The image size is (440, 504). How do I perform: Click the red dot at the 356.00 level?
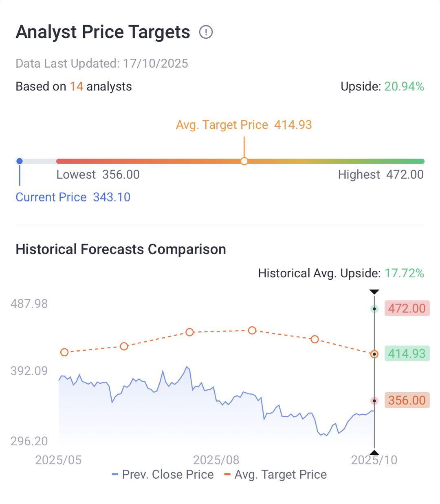click(x=374, y=401)
